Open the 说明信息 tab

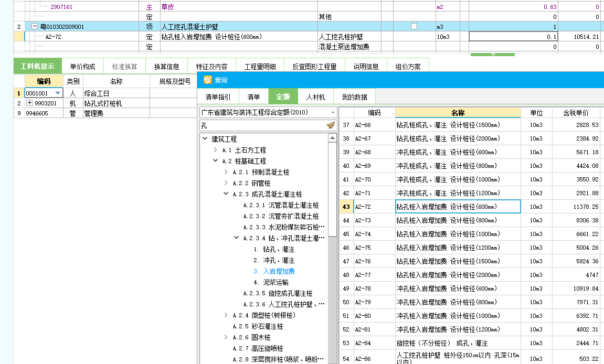click(x=366, y=66)
